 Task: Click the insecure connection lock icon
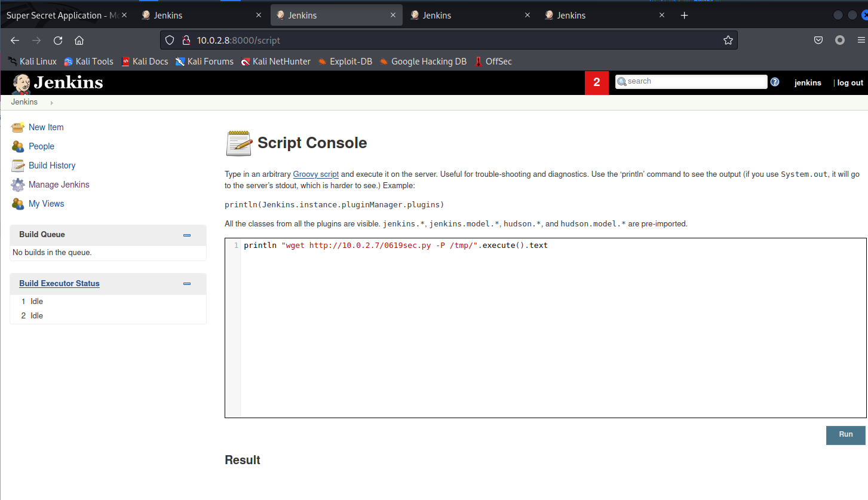pos(186,41)
